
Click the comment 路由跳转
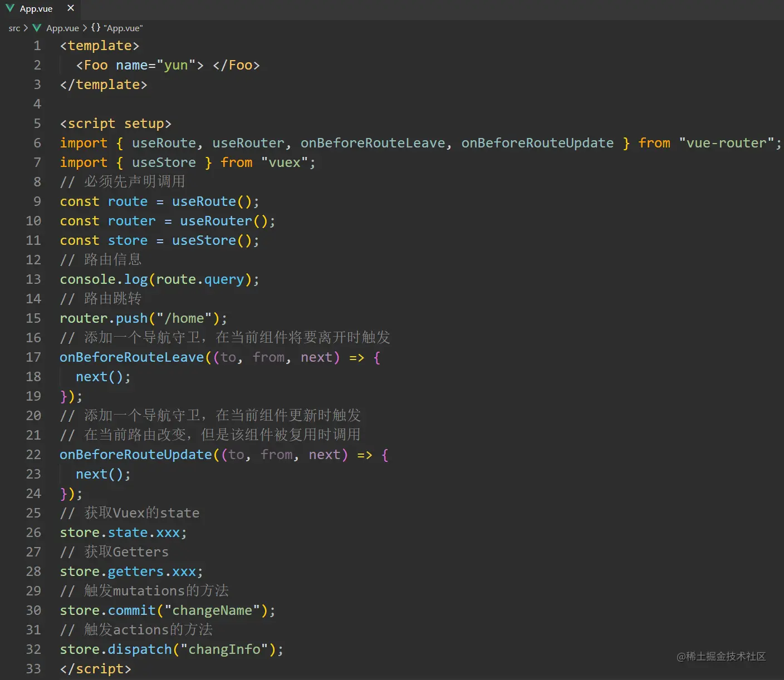click(x=101, y=299)
